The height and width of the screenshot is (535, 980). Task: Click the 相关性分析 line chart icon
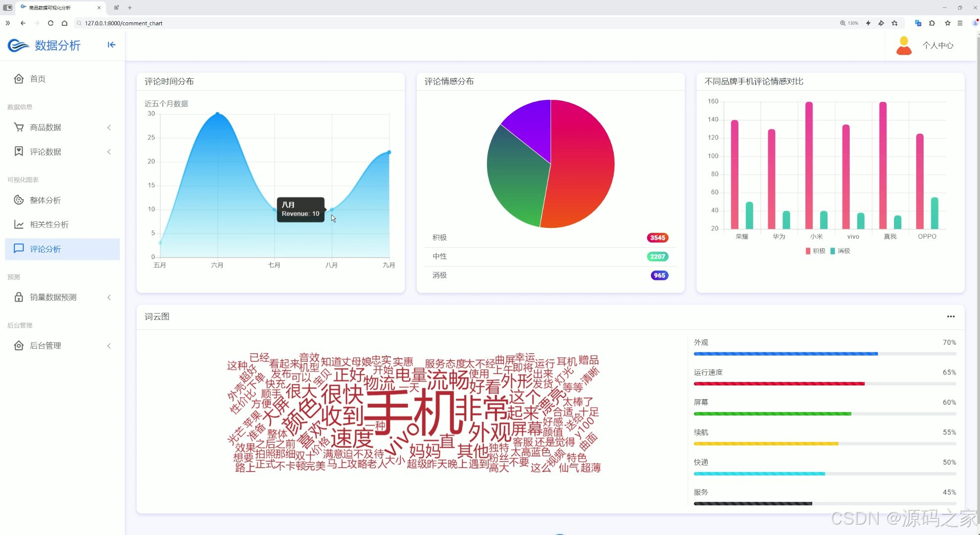pyautogui.click(x=19, y=224)
